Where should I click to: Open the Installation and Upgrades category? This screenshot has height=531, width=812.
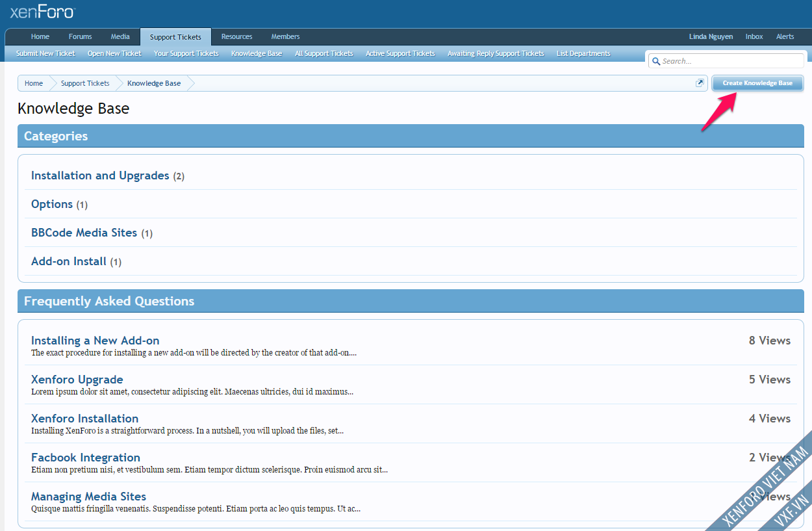tap(99, 175)
